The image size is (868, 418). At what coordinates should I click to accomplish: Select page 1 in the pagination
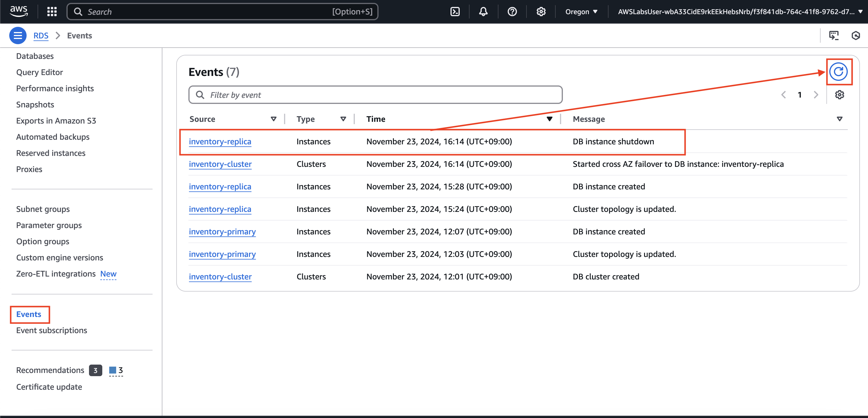pos(800,95)
